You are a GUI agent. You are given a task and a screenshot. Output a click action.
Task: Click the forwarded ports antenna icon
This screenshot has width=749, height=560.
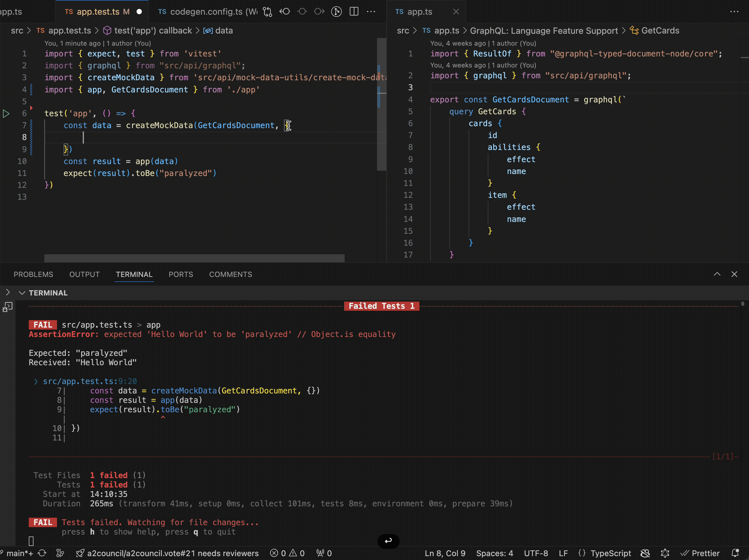pos(324,553)
